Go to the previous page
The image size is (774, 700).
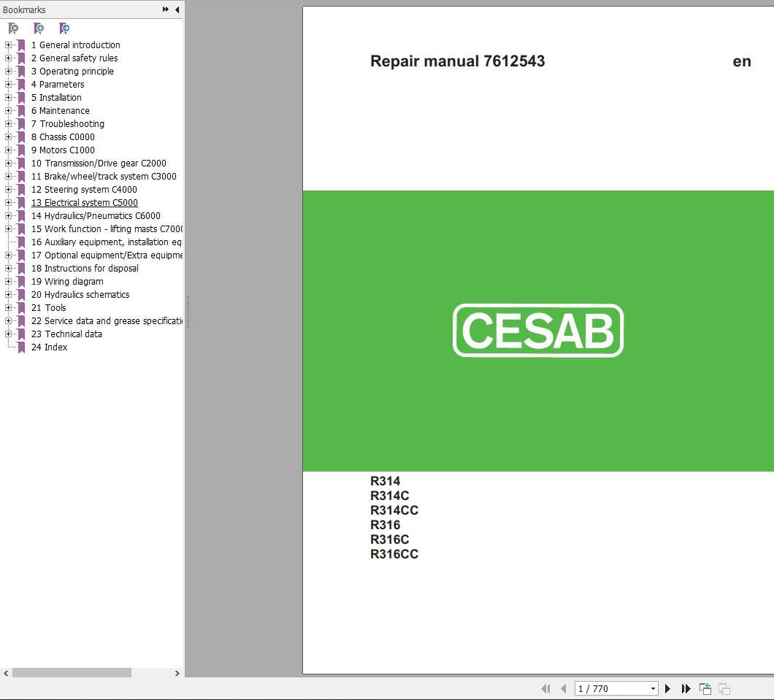(x=564, y=688)
